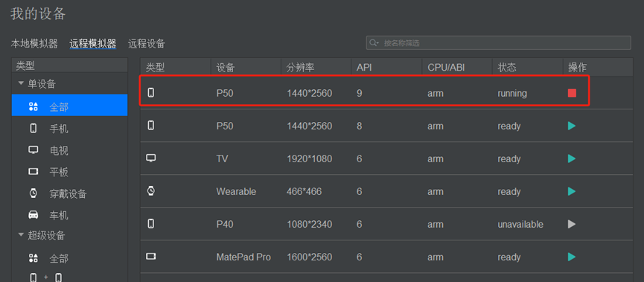Click the watch icon beside 穿戴设备
Image resolution: width=644 pixels, height=282 pixels.
click(34, 193)
